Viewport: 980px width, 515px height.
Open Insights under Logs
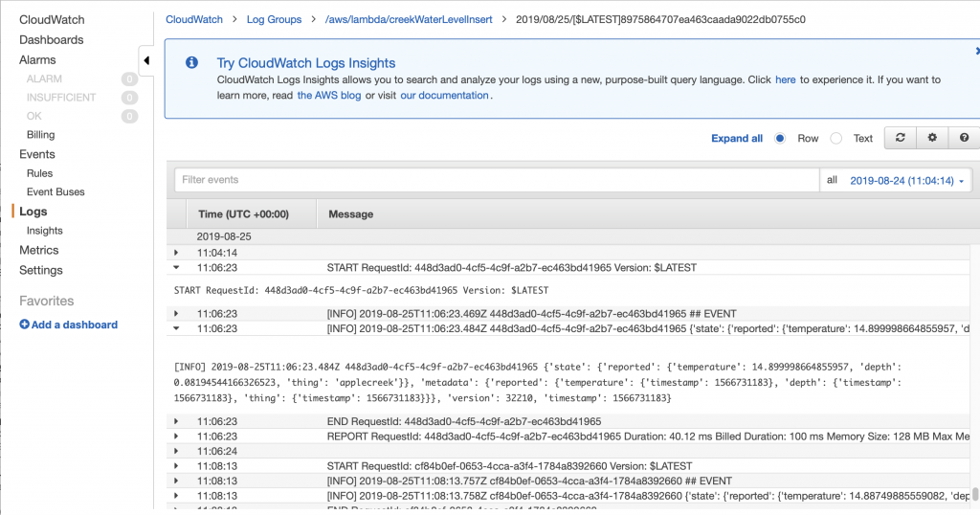[x=44, y=231]
